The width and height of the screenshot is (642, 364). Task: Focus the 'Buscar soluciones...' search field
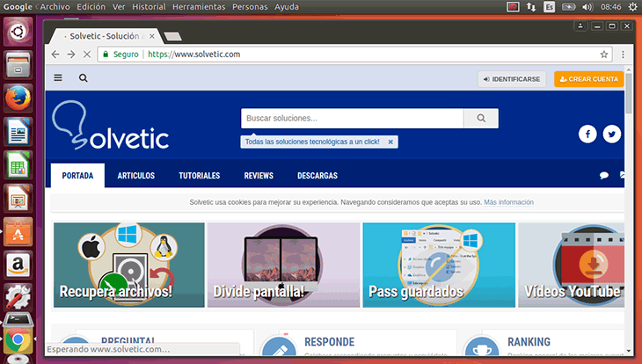coord(352,119)
